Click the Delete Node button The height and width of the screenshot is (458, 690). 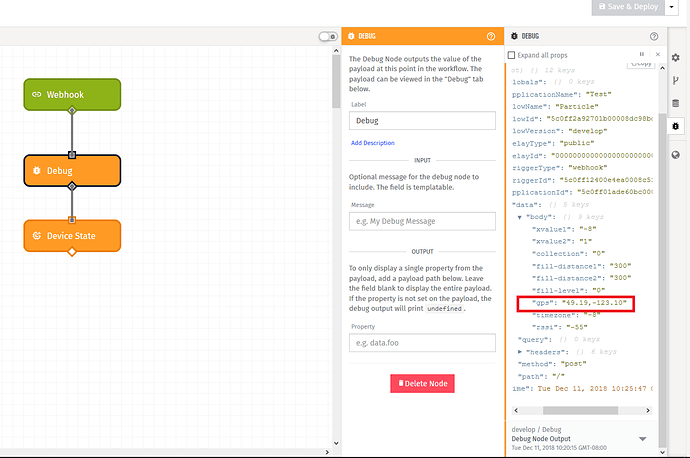(422, 384)
